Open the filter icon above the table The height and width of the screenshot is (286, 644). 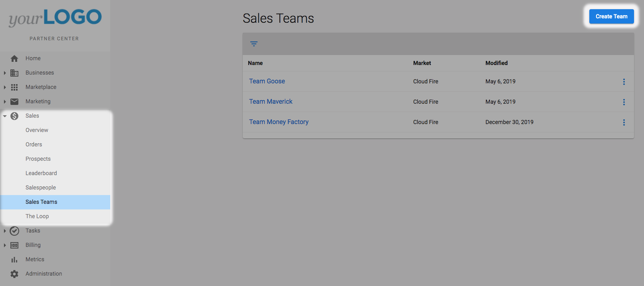pyautogui.click(x=254, y=44)
